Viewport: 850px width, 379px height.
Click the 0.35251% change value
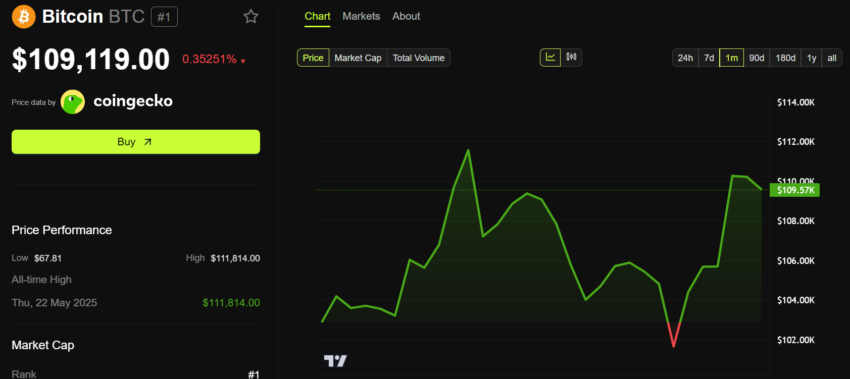(x=209, y=60)
